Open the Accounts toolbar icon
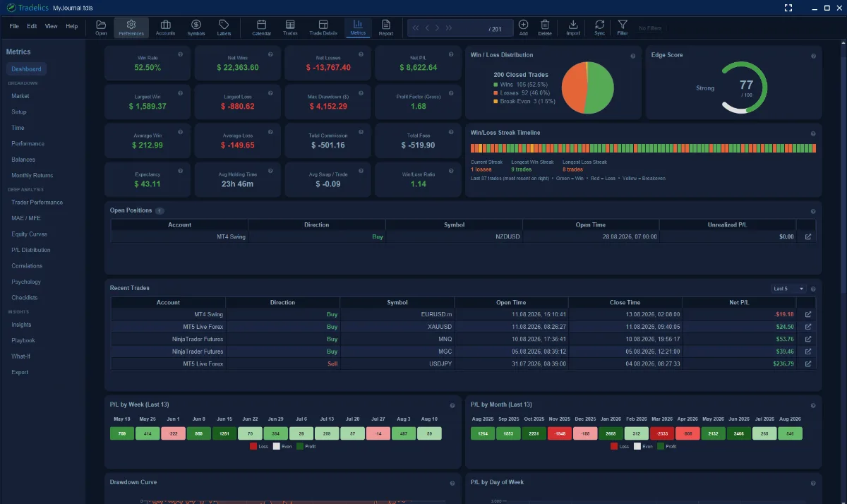The height and width of the screenshot is (504, 847). 166,28
